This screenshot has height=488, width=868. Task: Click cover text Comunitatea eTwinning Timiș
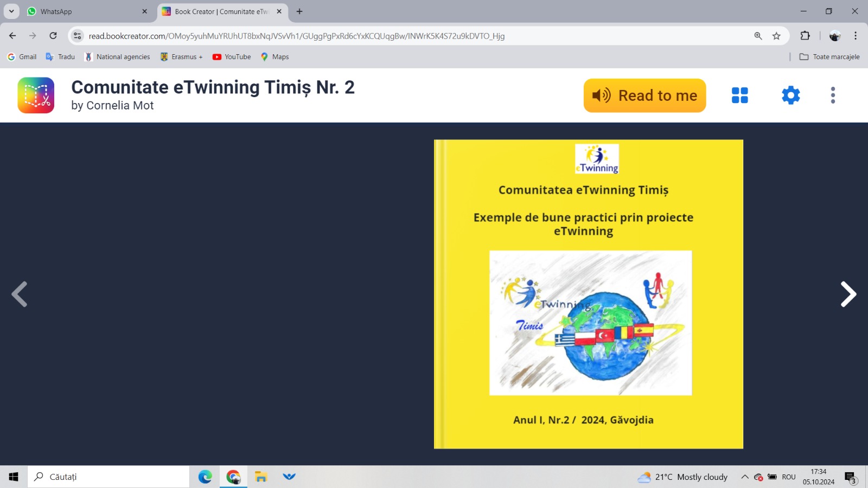point(583,190)
